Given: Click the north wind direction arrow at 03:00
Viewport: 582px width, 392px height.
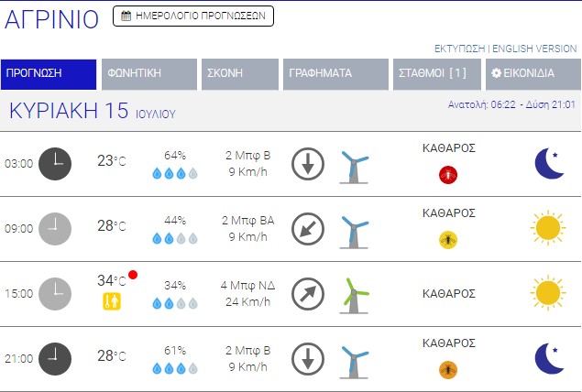Looking at the screenshot, I should pyautogui.click(x=308, y=164).
